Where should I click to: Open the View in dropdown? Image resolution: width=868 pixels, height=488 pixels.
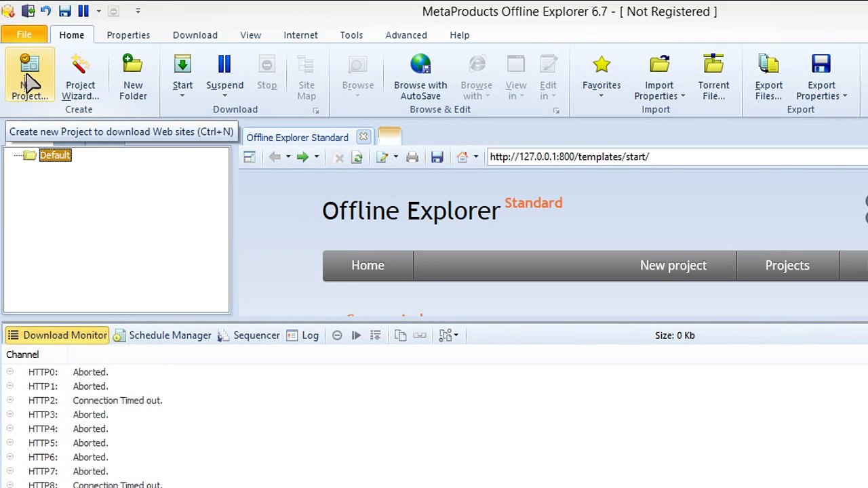coord(521,96)
